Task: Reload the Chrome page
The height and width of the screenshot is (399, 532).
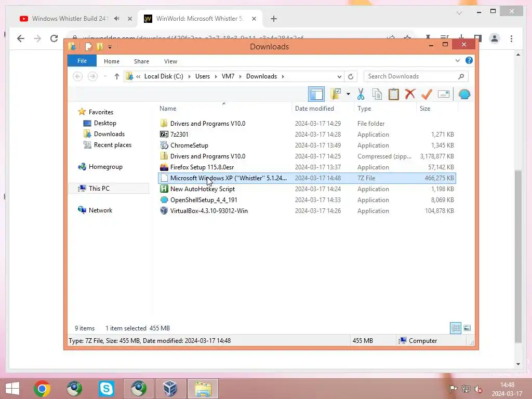Action: click(54, 38)
